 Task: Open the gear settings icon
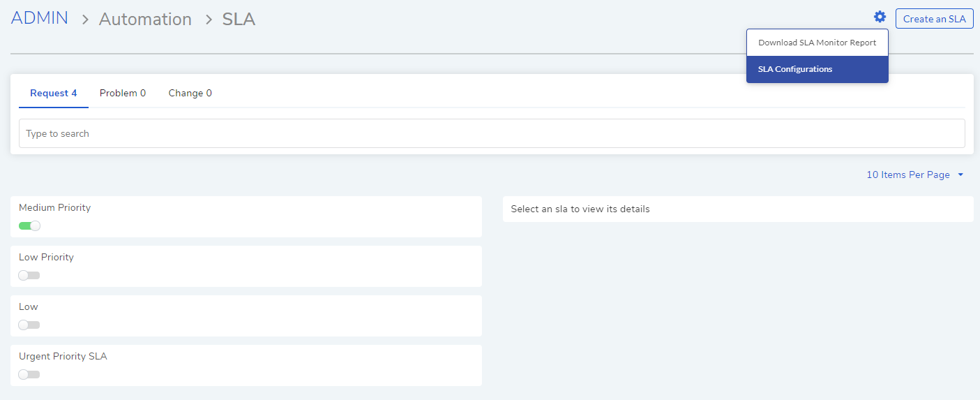pyautogui.click(x=880, y=17)
